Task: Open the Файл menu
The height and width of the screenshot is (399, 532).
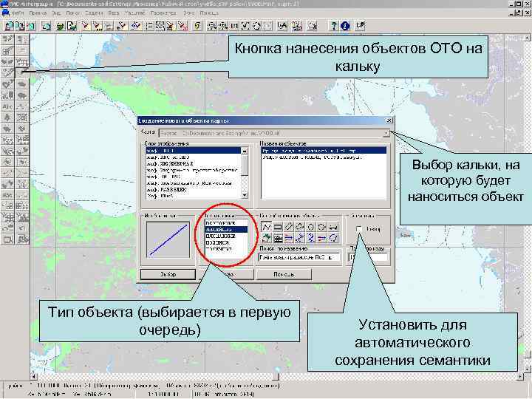Action: (x=17, y=13)
